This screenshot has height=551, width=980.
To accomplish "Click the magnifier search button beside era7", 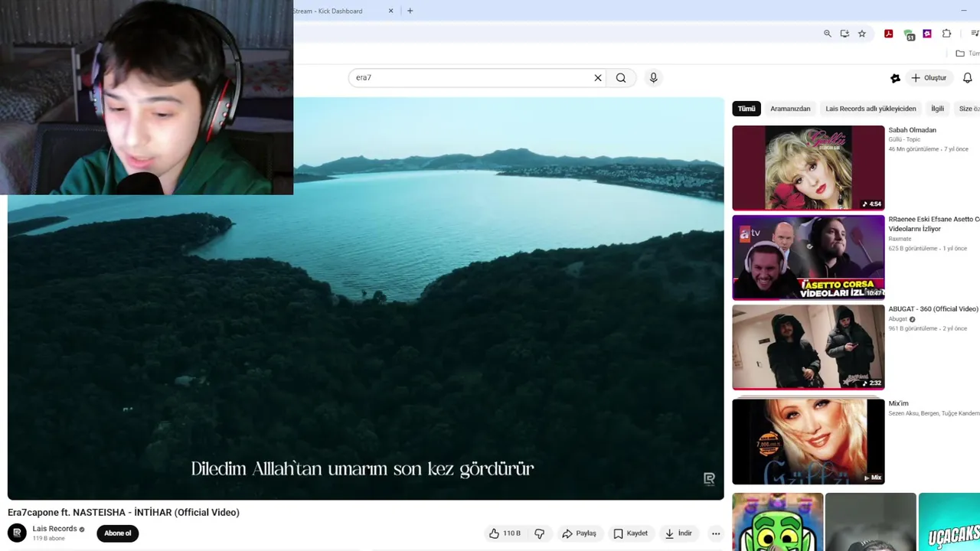I will click(x=621, y=77).
